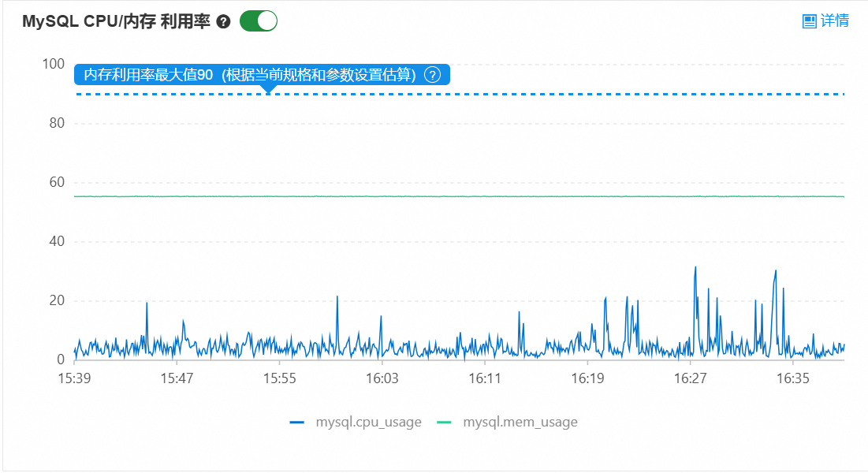The height and width of the screenshot is (473, 868).
Task: Click the 16:35 x-axis time label
Action: (793, 378)
